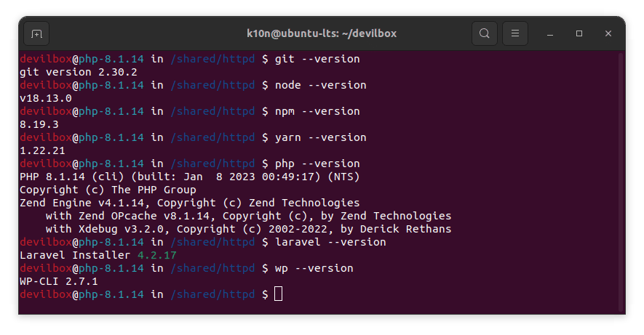Click the k10n@ubuntu-lts window title
The width and height of the screenshot is (644, 335).
coord(321,33)
